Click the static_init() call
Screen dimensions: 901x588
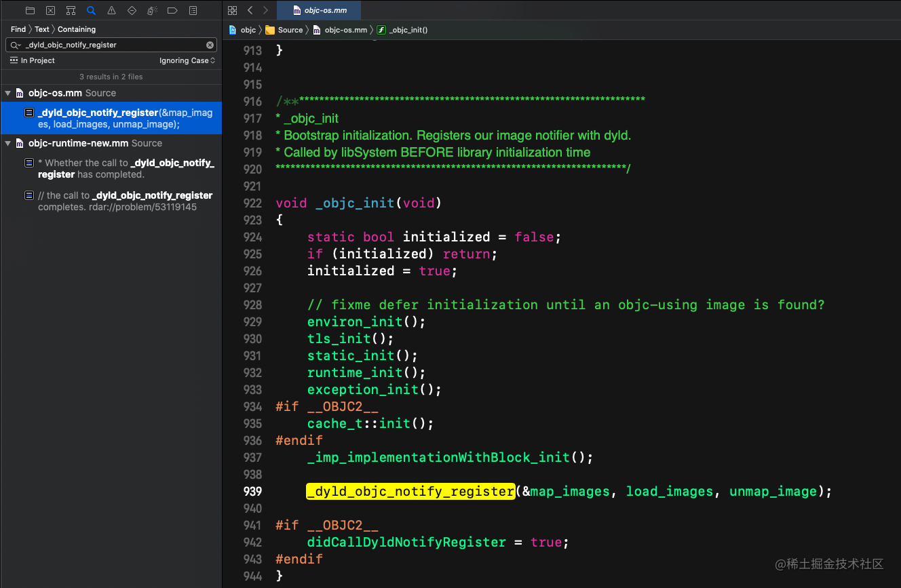point(362,355)
